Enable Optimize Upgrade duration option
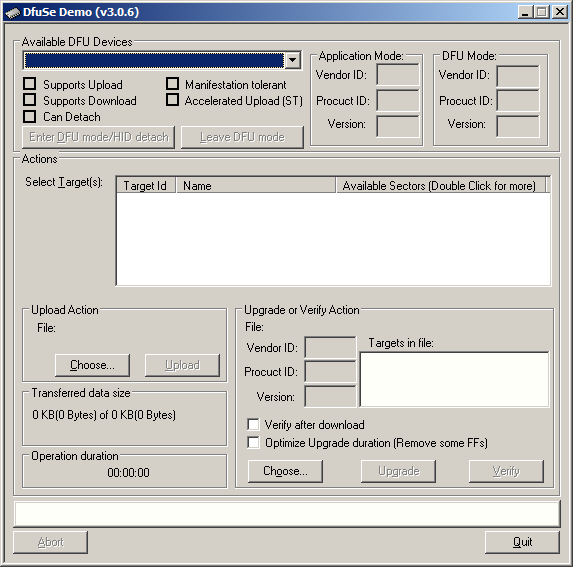The width and height of the screenshot is (573, 567). point(253,442)
